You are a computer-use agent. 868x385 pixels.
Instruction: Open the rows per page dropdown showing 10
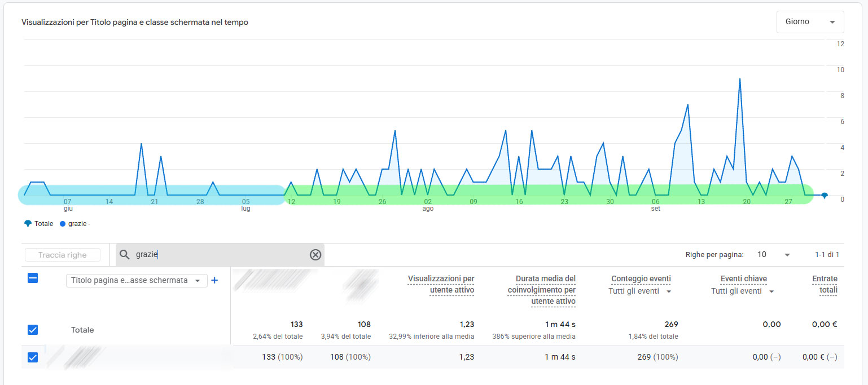(774, 255)
